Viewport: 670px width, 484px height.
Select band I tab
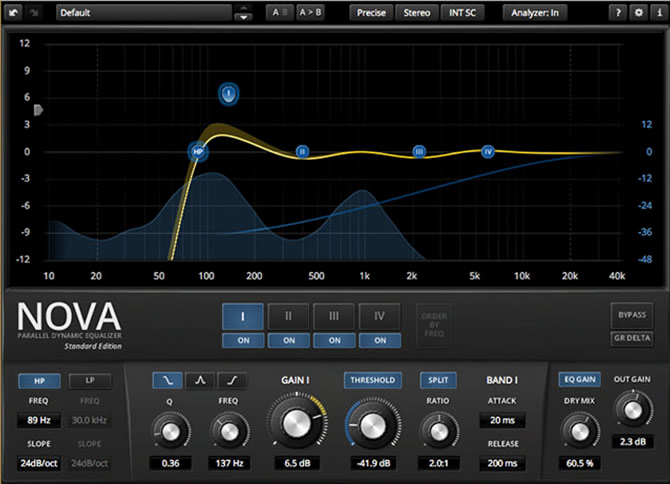pos(243,317)
